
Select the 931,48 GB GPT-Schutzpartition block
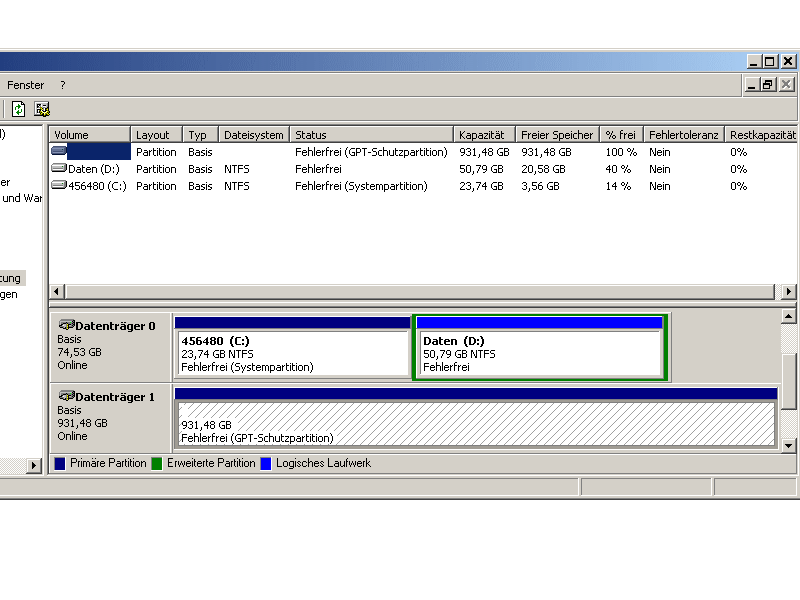pos(476,417)
